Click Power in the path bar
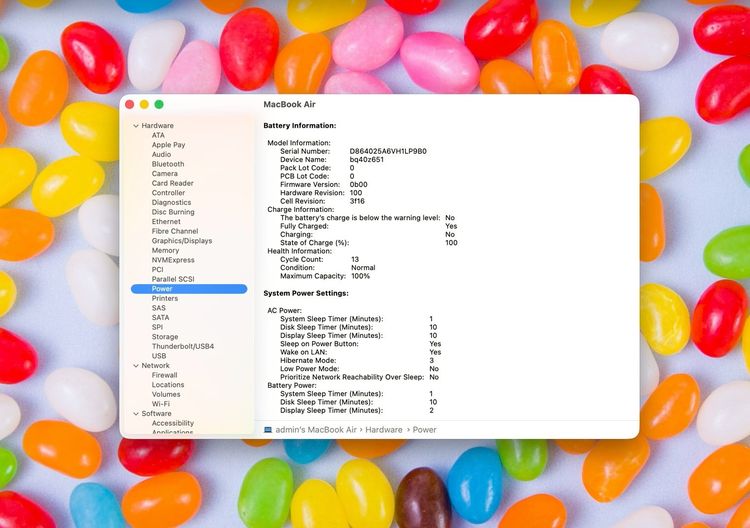 click(x=424, y=430)
